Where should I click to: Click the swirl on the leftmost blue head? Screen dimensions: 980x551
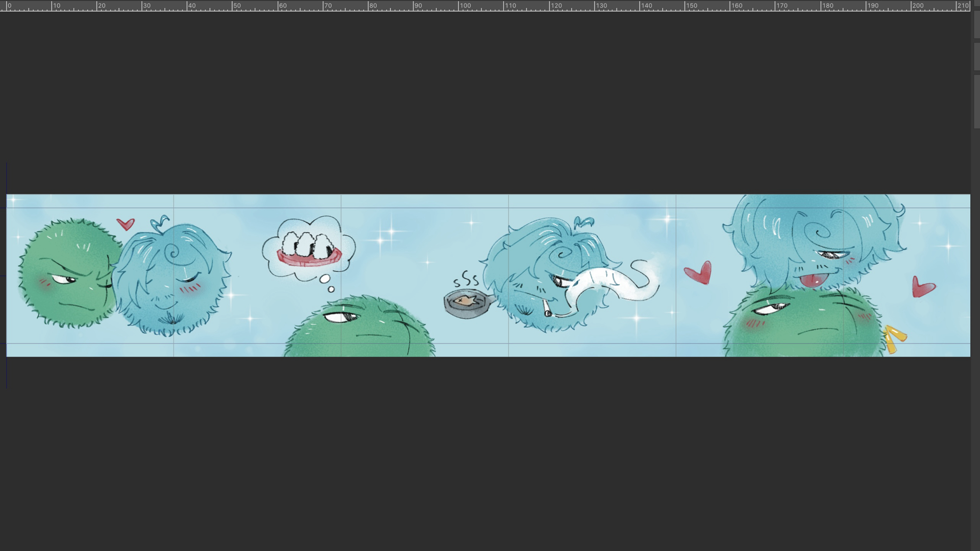point(173,253)
